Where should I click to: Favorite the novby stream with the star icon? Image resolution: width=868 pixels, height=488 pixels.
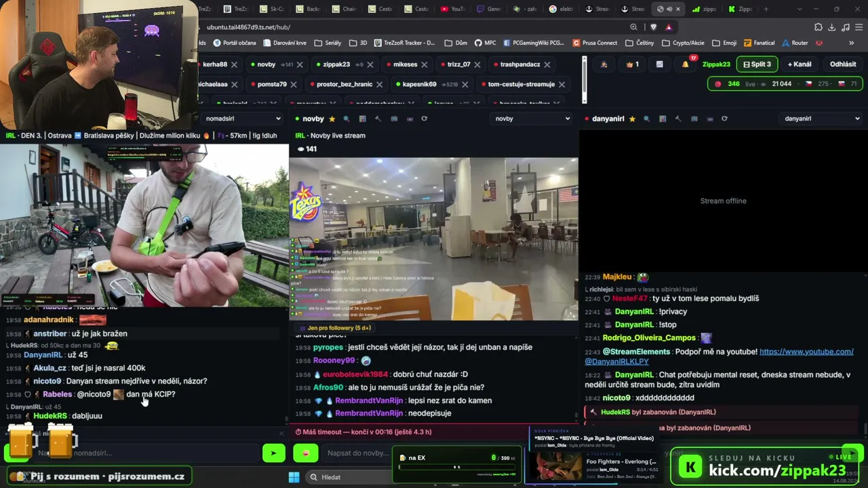332,119
